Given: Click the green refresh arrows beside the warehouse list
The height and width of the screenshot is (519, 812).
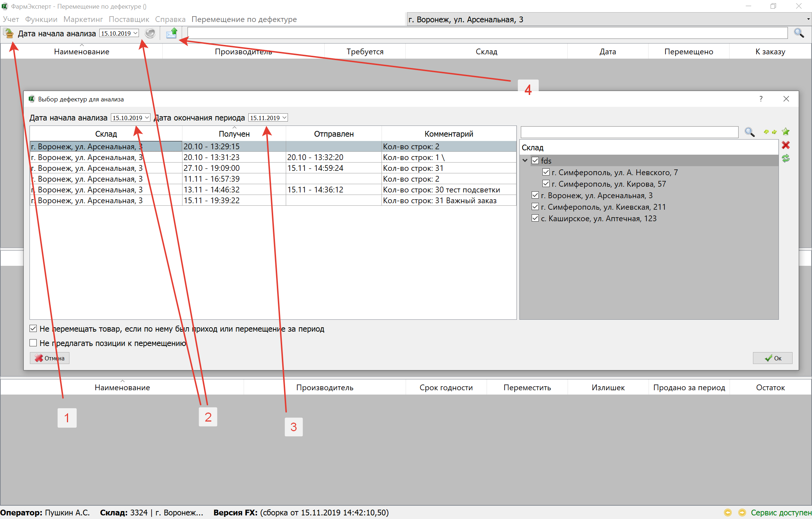Looking at the screenshot, I should (786, 158).
